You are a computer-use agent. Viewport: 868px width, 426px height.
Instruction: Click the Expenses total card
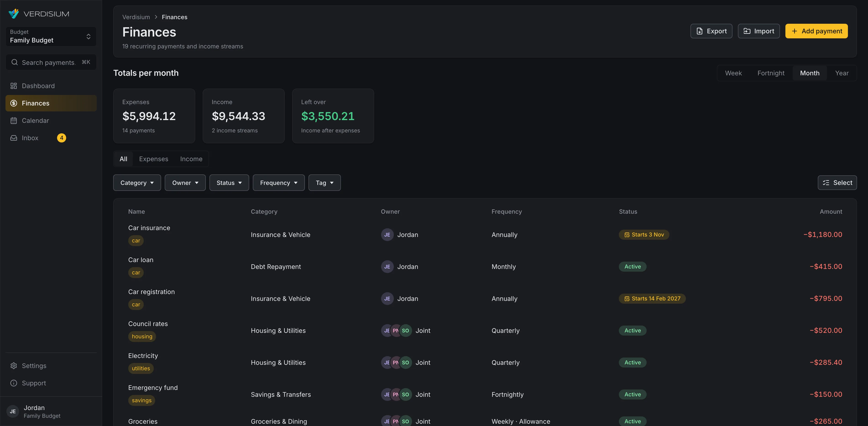point(154,116)
